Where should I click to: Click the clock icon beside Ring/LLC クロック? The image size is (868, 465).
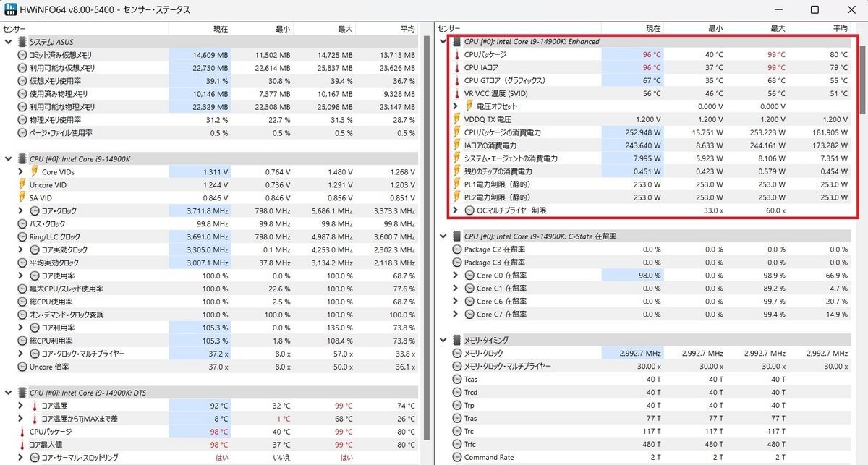22,237
